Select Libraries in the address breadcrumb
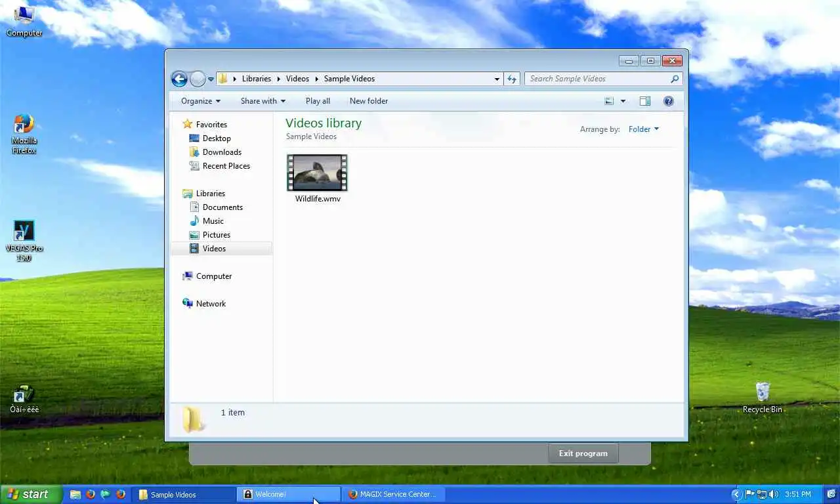This screenshot has height=504, width=840. click(256, 79)
